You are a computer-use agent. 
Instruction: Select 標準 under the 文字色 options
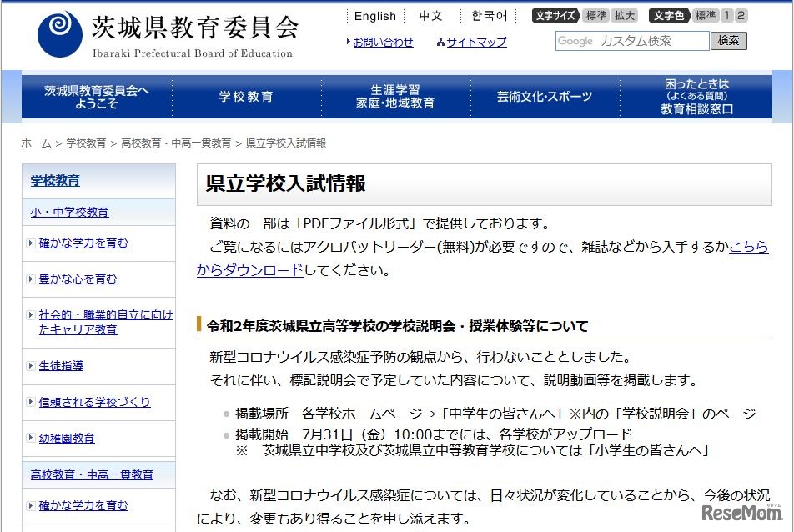pos(704,14)
